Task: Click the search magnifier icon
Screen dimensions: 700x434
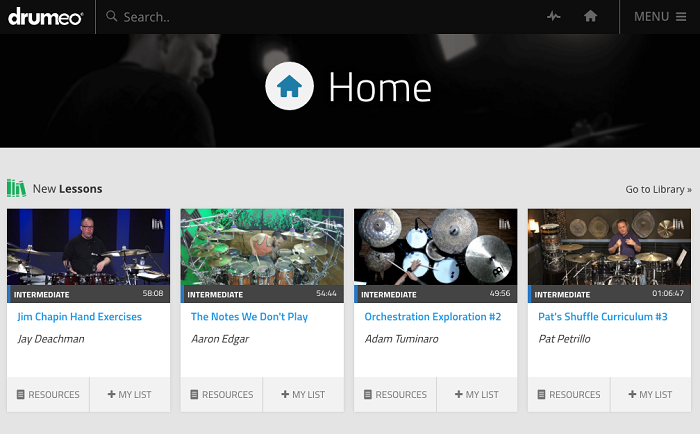Action: (112, 17)
